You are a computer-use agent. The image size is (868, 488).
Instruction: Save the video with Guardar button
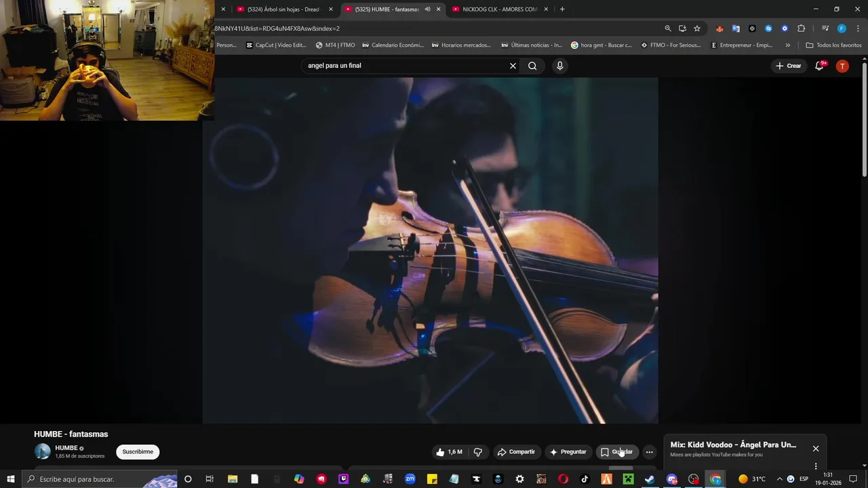pos(616,452)
